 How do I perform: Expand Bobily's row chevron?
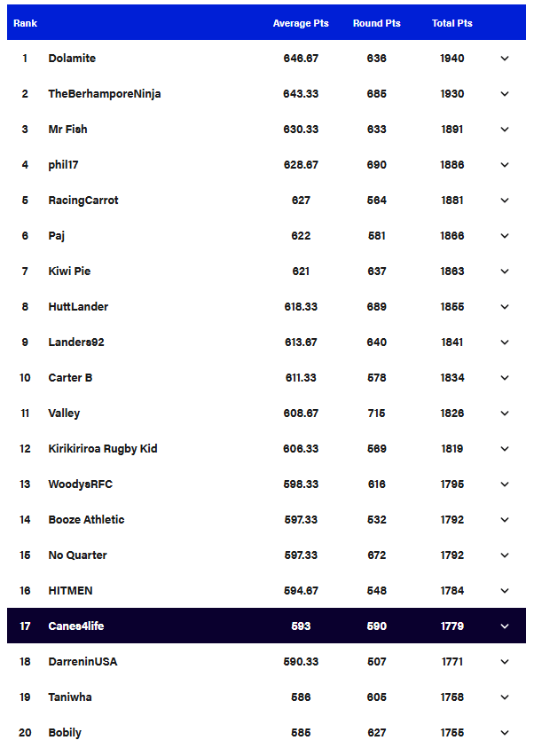coord(505,733)
